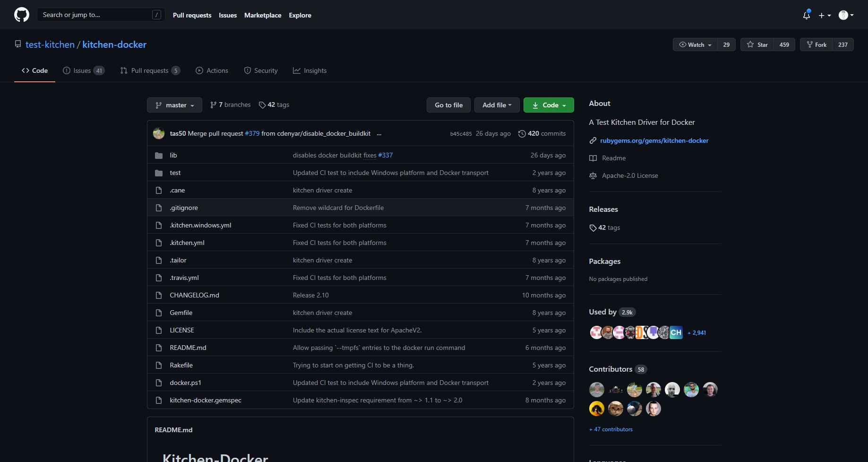Click the first contributor avatar
This screenshot has width=868, height=462.
[x=597, y=390]
